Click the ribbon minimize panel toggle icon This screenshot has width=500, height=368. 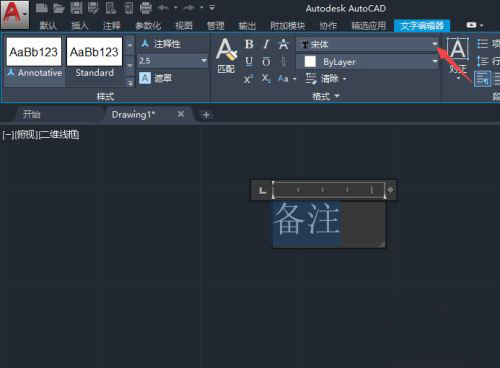(471, 25)
